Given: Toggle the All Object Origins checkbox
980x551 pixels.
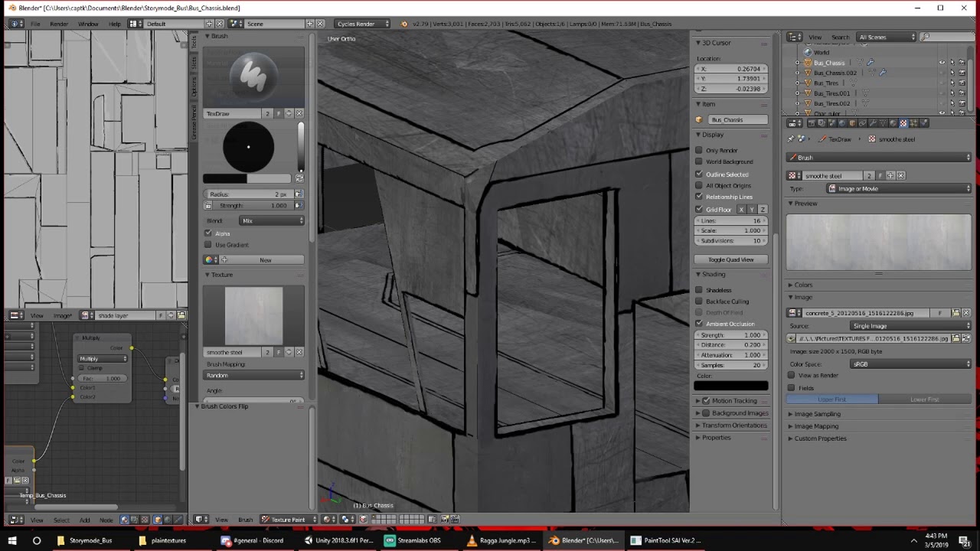Looking at the screenshot, I should 699,185.
